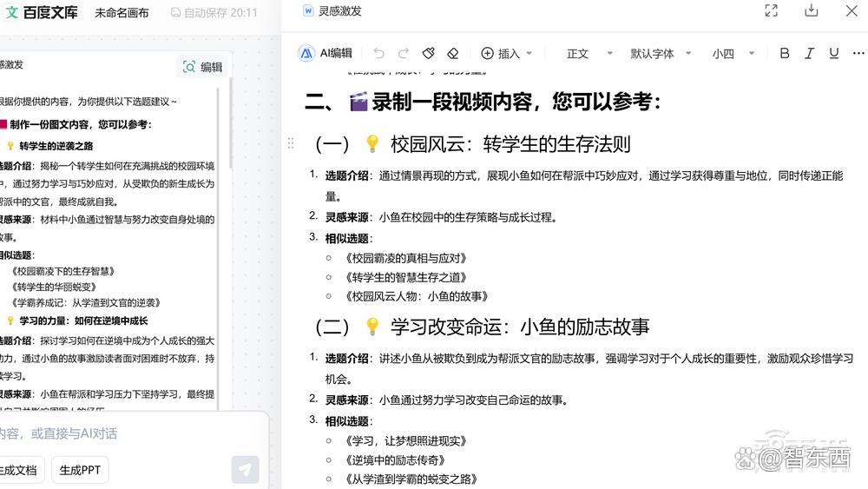This screenshot has width=868, height=489.
Task: Click the 生成PPT button
Action: (x=80, y=470)
